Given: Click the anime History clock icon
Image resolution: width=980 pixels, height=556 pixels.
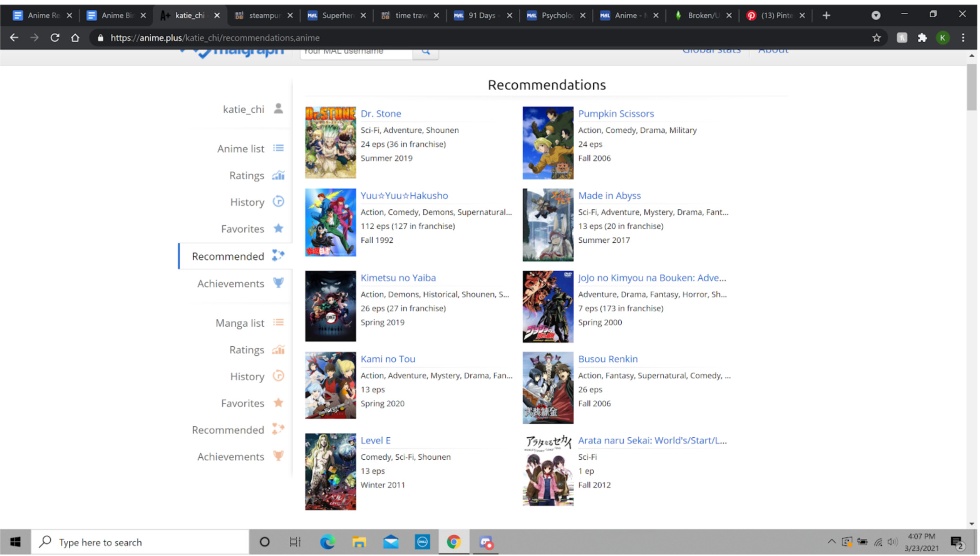Looking at the screenshot, I should click(278, 202).
